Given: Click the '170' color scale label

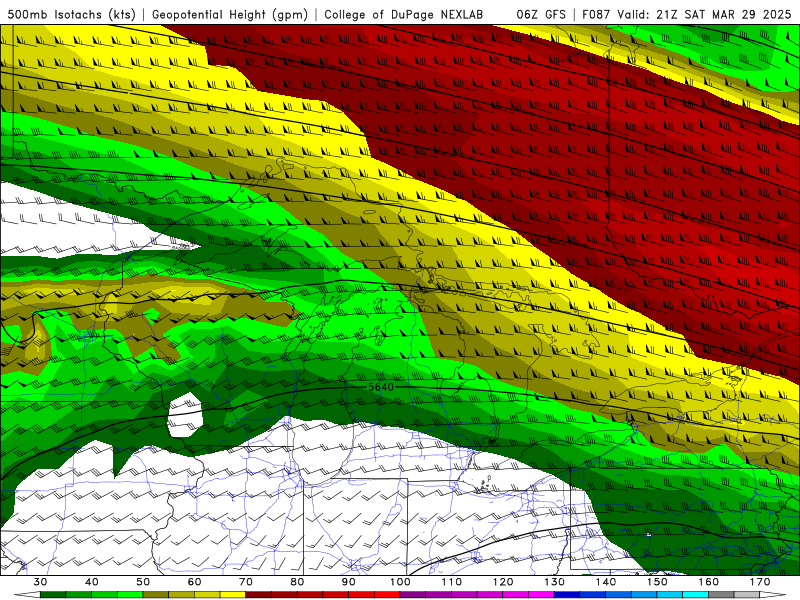Looking at the screenshot, I should coord(760,582).
